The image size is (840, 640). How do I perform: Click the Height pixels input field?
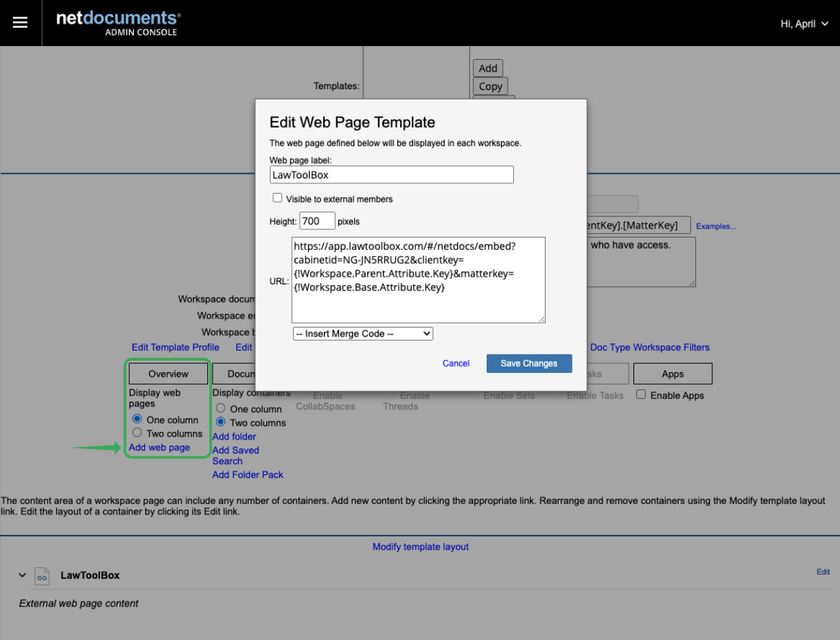pos(317,221)
